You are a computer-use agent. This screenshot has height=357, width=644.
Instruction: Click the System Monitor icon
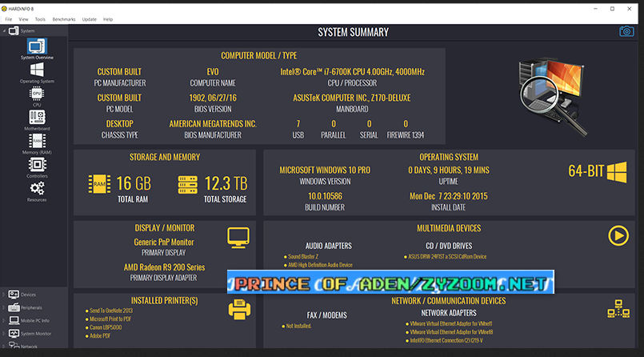[x=14, y=334]
